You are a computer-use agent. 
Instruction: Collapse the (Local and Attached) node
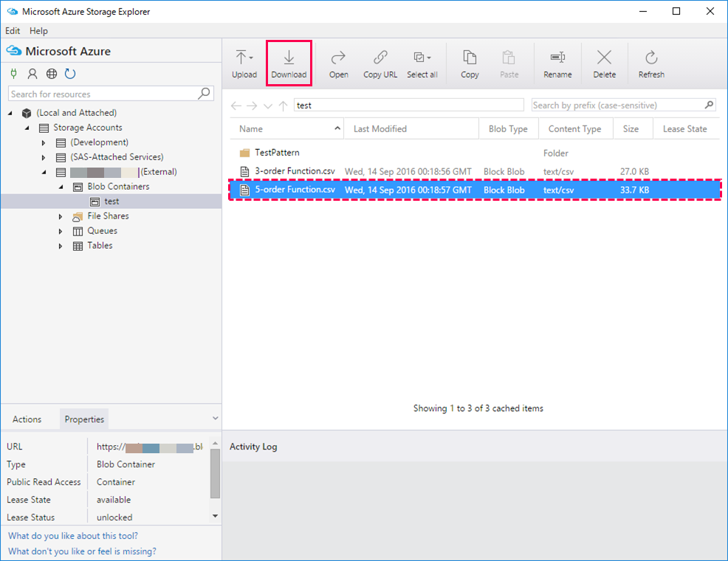[10, 113]
